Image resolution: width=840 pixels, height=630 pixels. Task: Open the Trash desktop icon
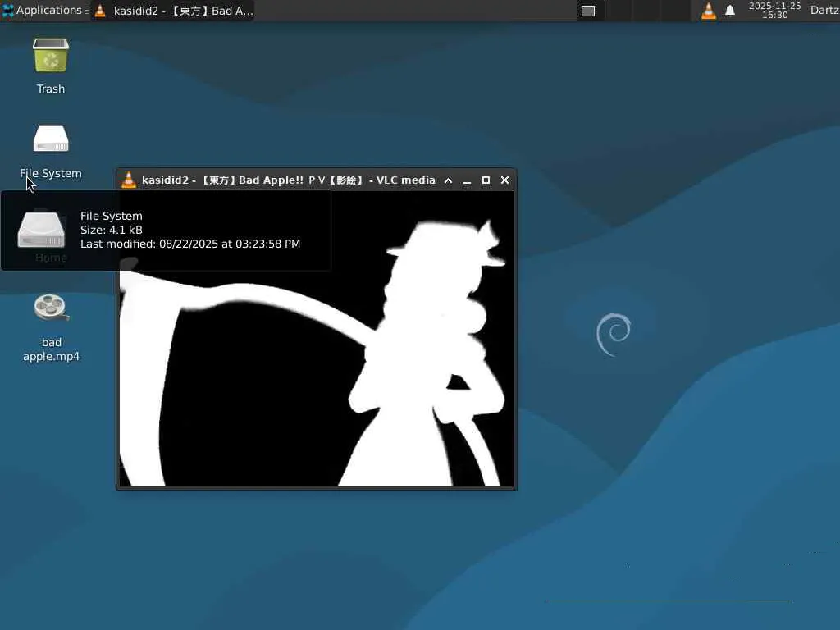51,55
